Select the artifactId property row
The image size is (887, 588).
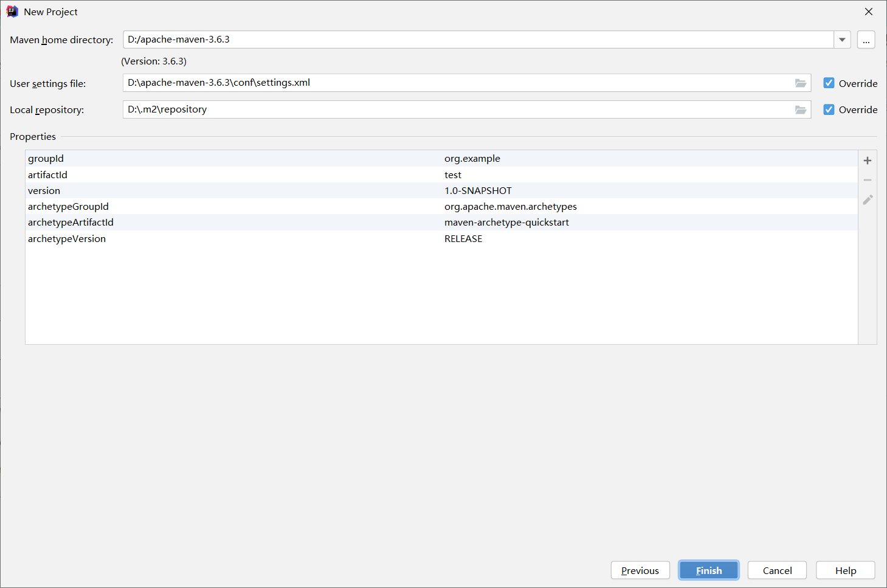[x=243, y=175]
